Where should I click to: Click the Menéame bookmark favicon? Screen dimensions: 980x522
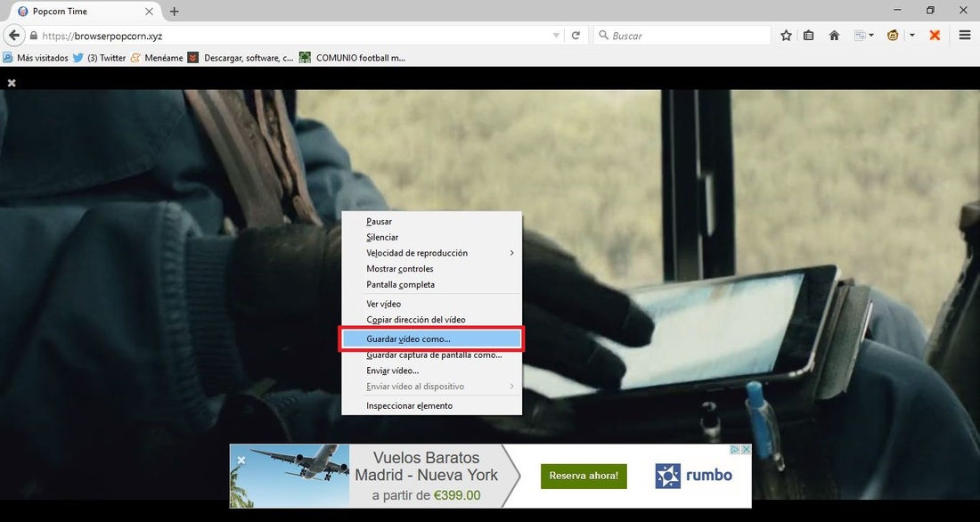point(135,58)
